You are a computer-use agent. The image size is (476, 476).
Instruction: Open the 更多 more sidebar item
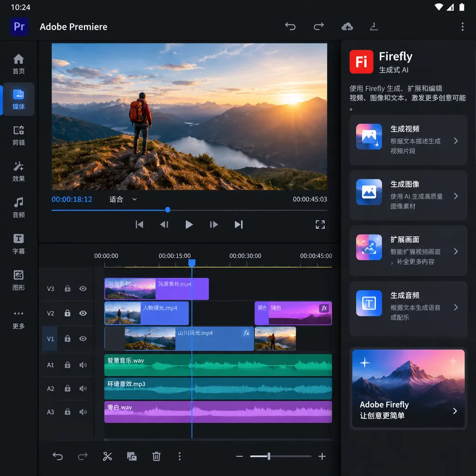(x=19, y=320)
